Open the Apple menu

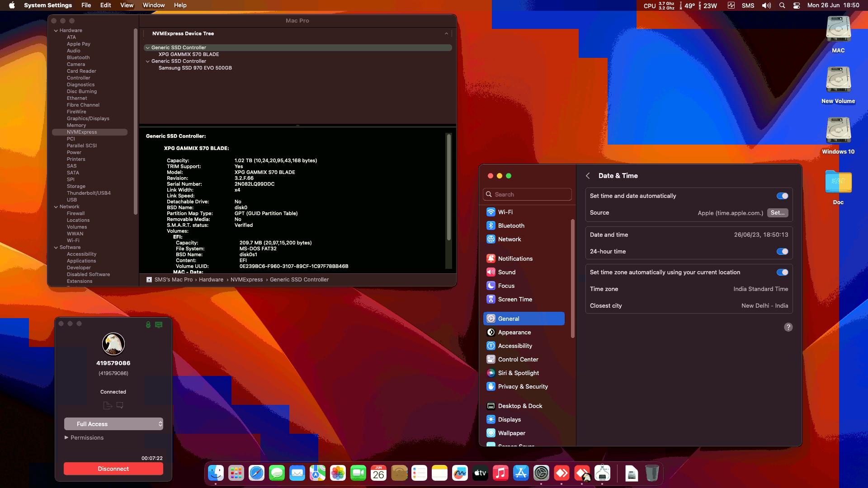coord(12,5)
